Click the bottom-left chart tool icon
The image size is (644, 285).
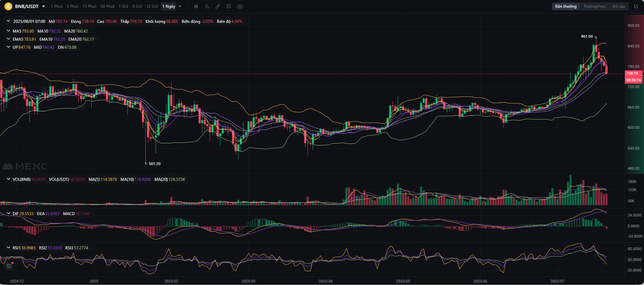click(9, 266)
